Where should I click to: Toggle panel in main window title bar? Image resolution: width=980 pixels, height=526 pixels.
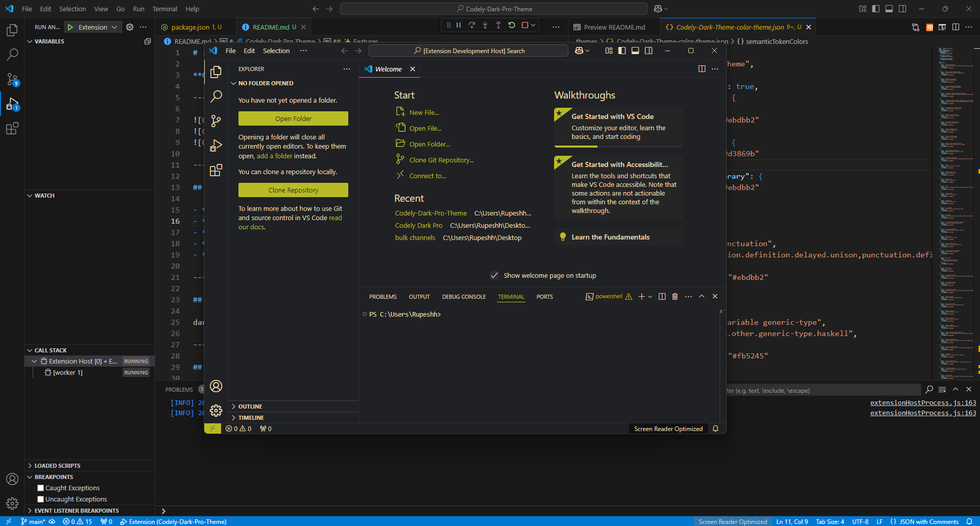889,9
